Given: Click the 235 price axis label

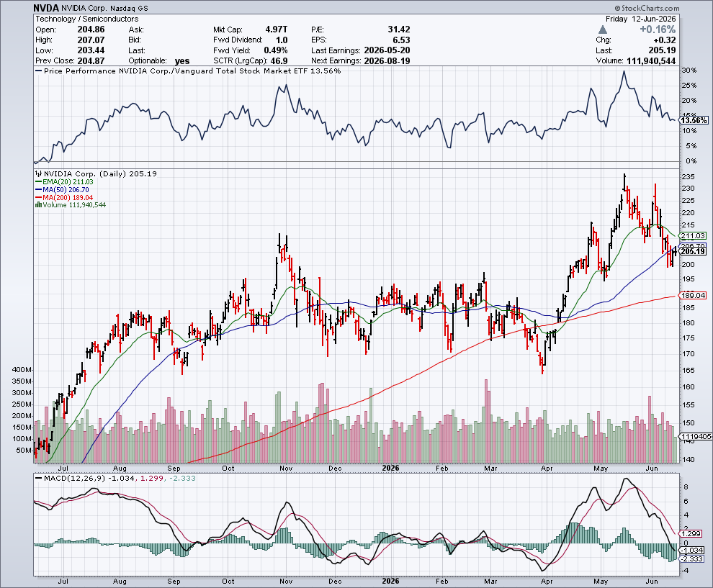Looking at the screenshot, I should pyautogui.click(x=688, y=177).
